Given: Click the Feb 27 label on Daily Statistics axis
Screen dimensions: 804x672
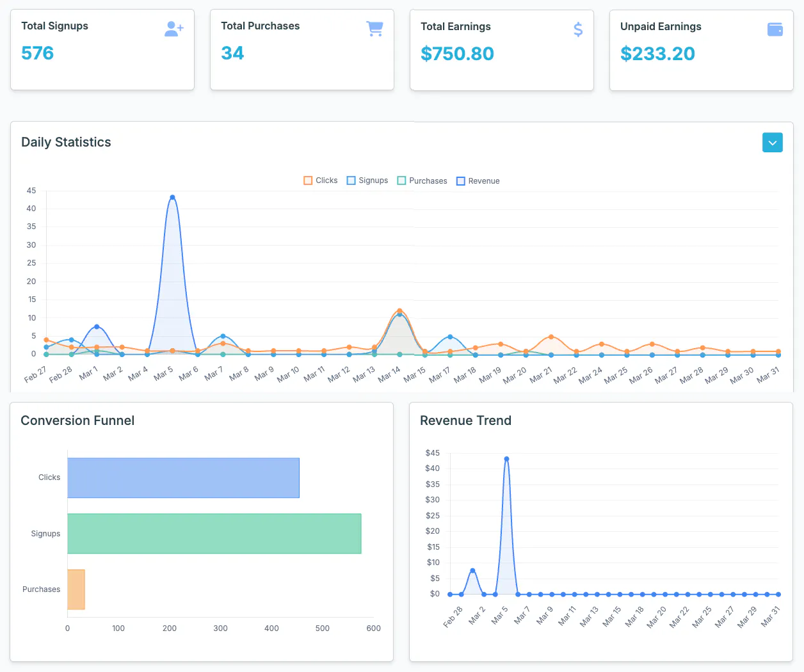Looking at the screenshot, I should 35,374.
